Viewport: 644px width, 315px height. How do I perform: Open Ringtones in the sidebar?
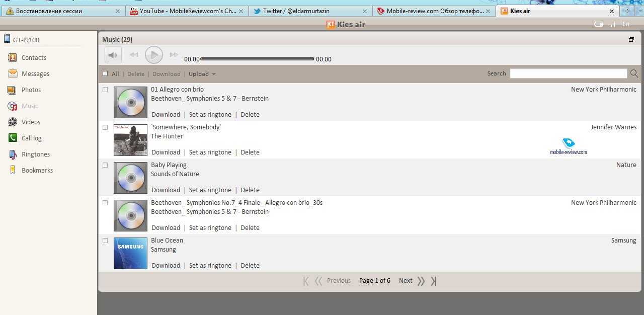[29, 154]
